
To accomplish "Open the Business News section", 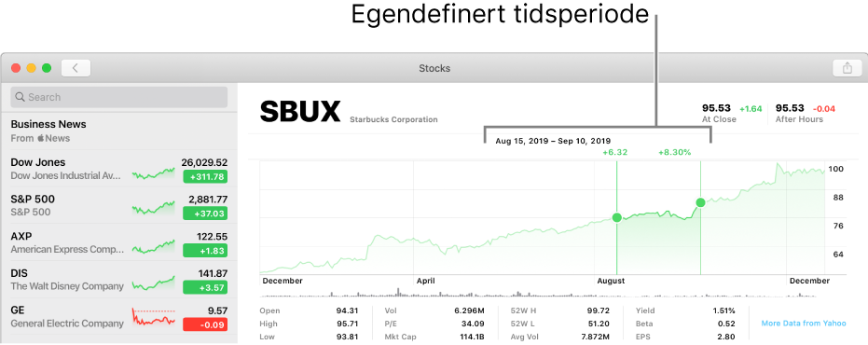I will point(119,131).
